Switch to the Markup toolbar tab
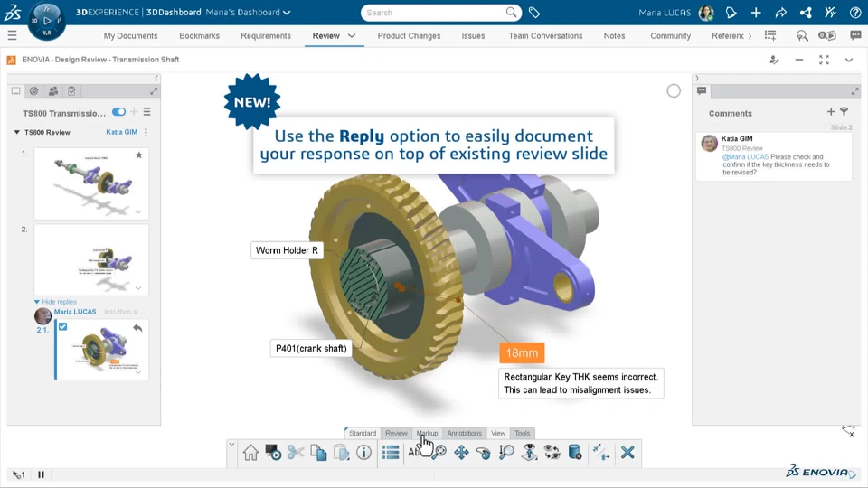Image resolution: width=868 pixels, height=488 pixels. (427, 433)
